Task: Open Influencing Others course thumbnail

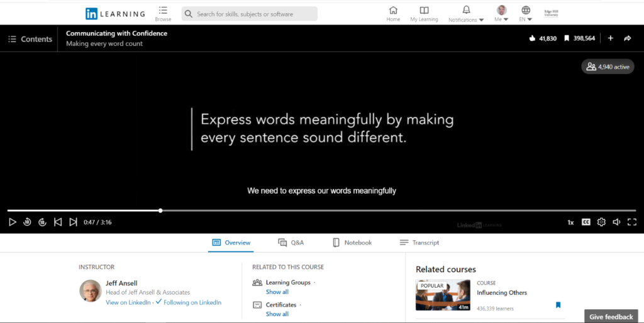Action: pyautogui.click(x=443, y=295)
